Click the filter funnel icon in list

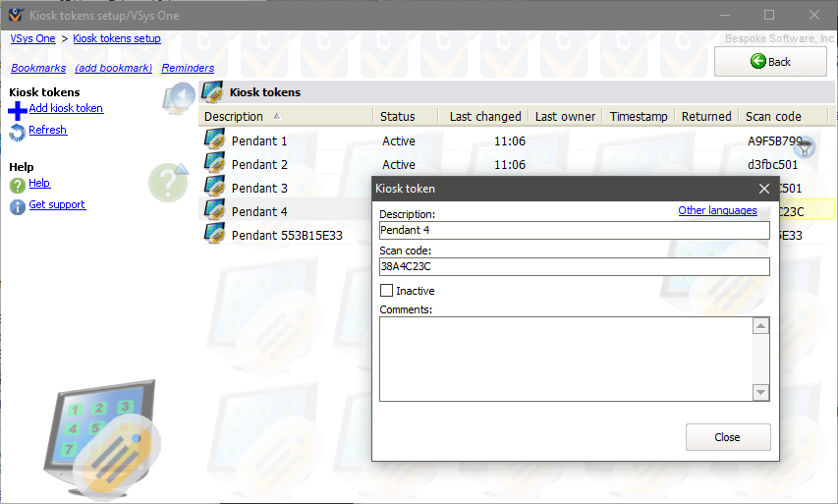coord(805,148)
